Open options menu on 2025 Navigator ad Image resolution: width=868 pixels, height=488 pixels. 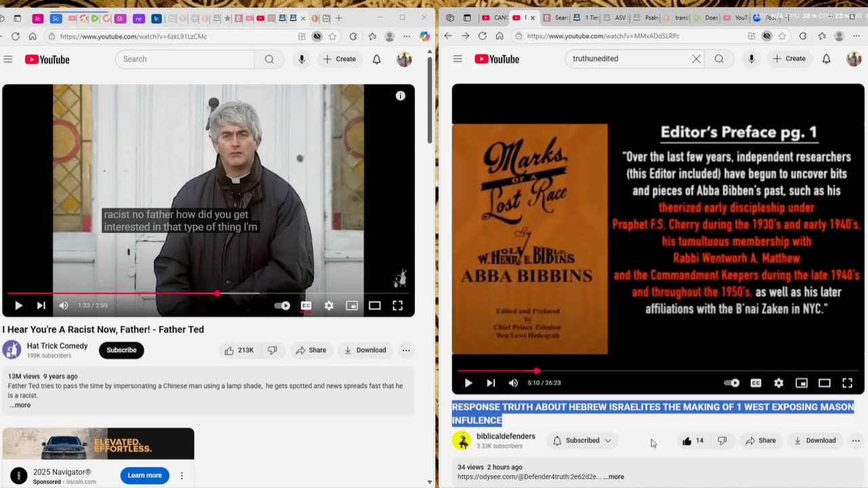pos(182,476)
